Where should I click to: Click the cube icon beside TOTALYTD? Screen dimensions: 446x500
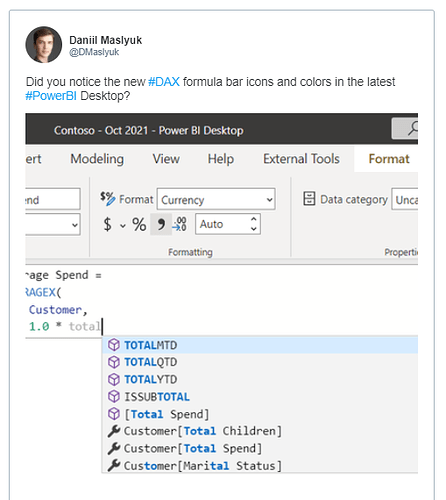114,379
